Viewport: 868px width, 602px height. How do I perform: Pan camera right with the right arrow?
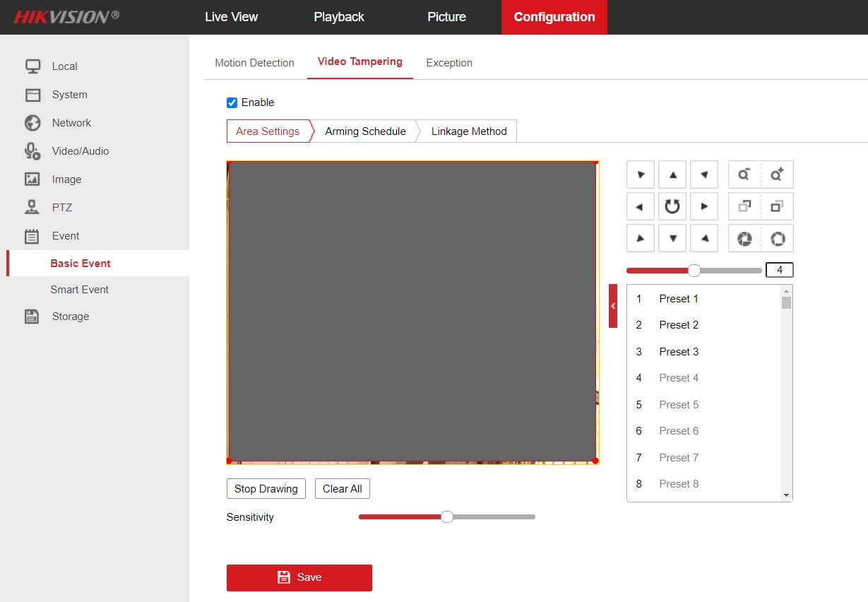(704, 206)
